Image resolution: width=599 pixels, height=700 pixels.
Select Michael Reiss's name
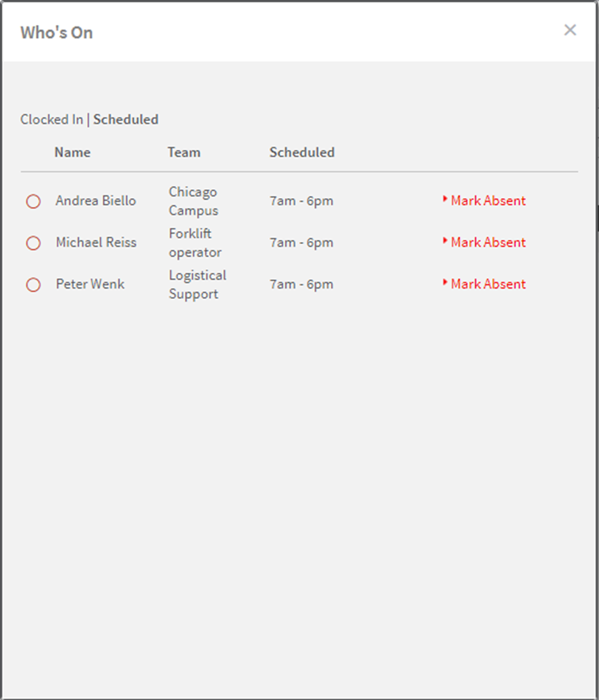tap(96, 242)
